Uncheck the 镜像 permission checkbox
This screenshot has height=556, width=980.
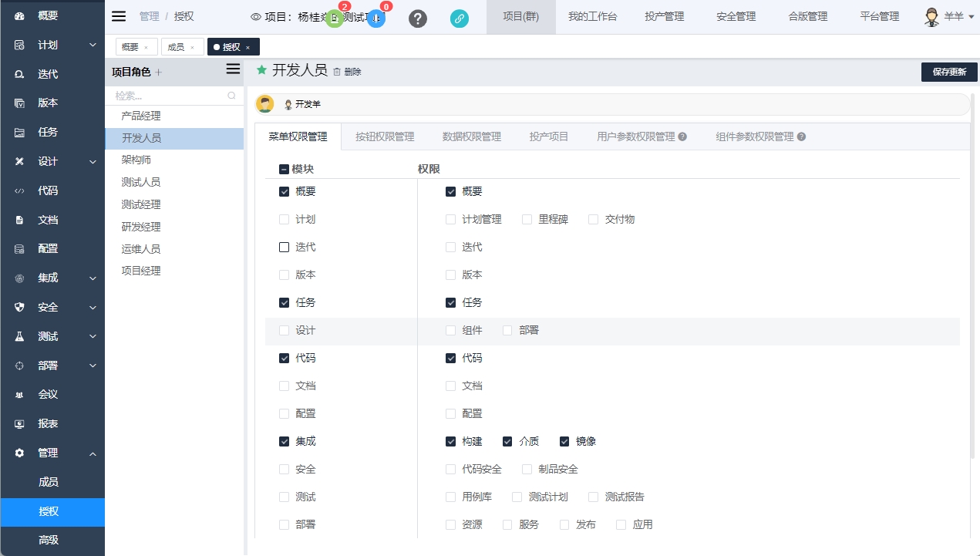[x=564, y=442]
